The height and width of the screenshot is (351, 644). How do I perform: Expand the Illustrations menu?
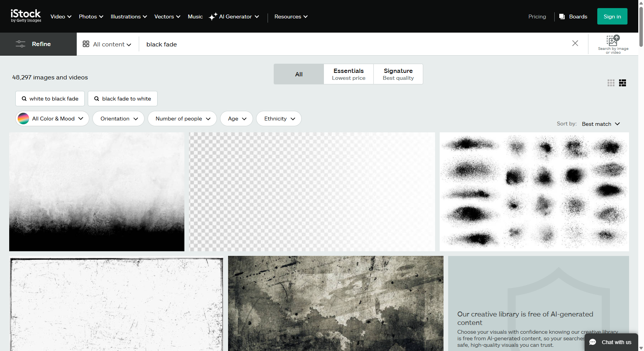pyautogui.click(x=129, y=16)
